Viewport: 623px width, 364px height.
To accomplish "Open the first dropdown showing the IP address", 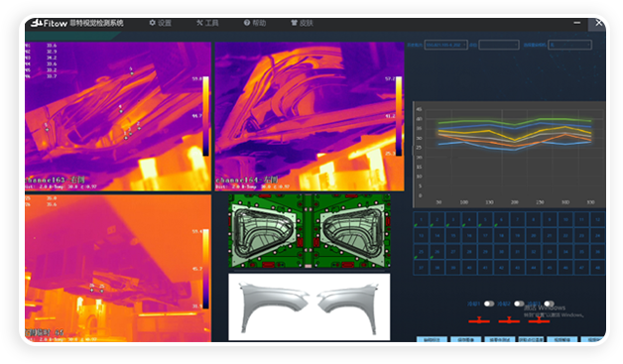I will coord(445,45).
